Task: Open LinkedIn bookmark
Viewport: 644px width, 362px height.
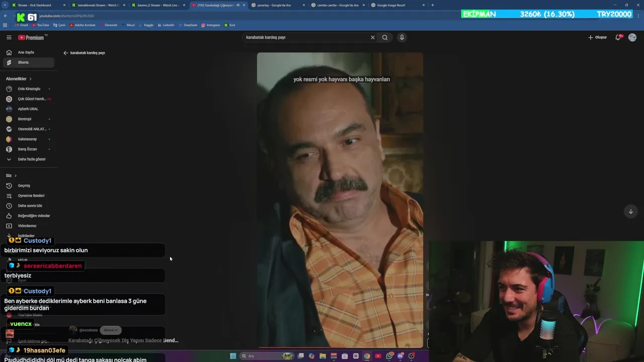Action: (166, 25)
